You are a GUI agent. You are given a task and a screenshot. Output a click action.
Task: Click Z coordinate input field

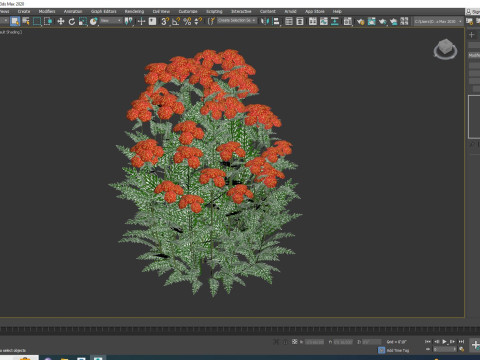pyautogui.click(x=371, y=342)
